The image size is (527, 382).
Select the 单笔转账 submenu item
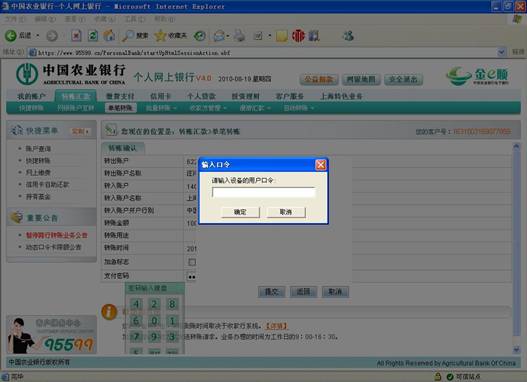(121, 108)
